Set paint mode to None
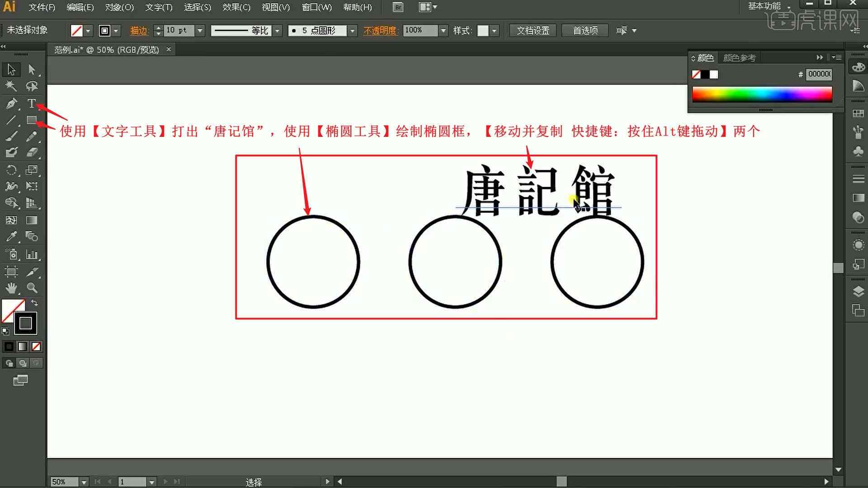 (36, 347)
